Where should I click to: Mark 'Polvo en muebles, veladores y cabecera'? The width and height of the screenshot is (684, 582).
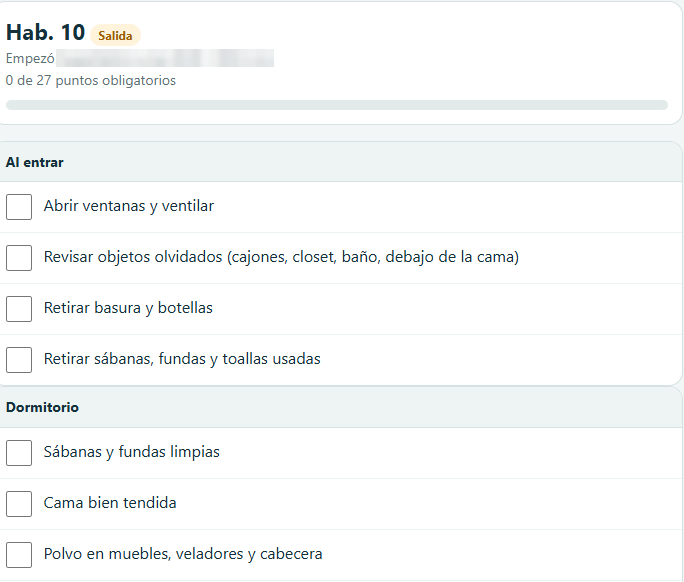19,555
